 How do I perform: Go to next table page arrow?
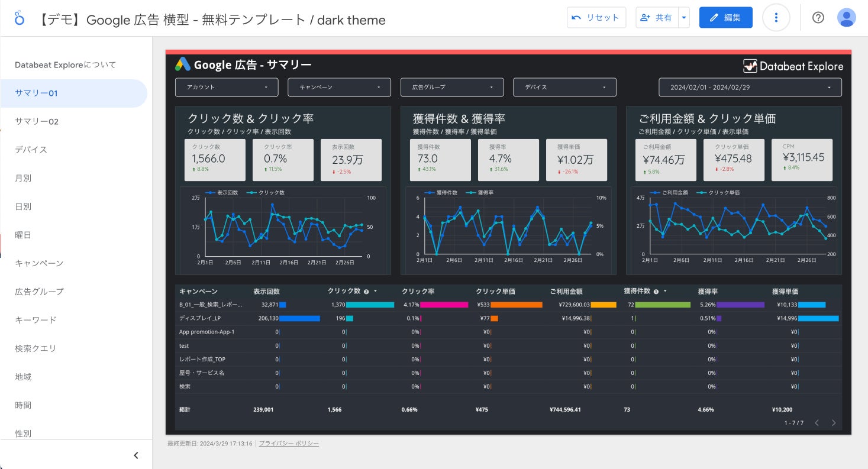pyautogui.click(x=834, y=423)
